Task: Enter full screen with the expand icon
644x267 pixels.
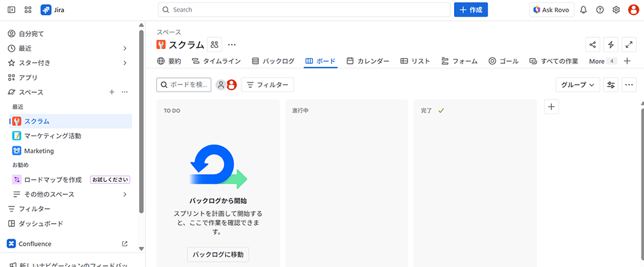Action: tap(628, 44)
